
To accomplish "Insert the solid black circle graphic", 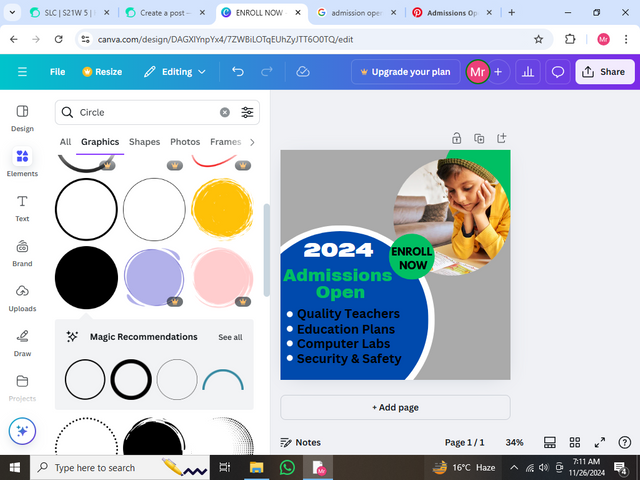I will (x=86, y=278).
